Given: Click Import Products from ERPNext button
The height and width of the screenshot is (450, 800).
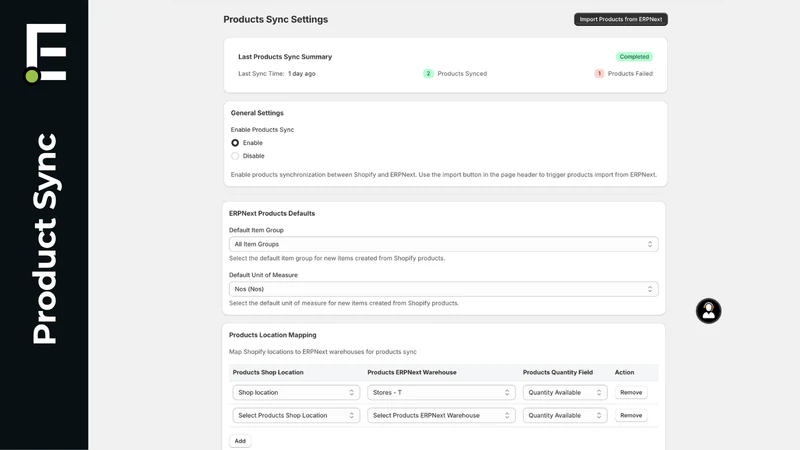Looking at the screenshot, I should pos(620,19).
